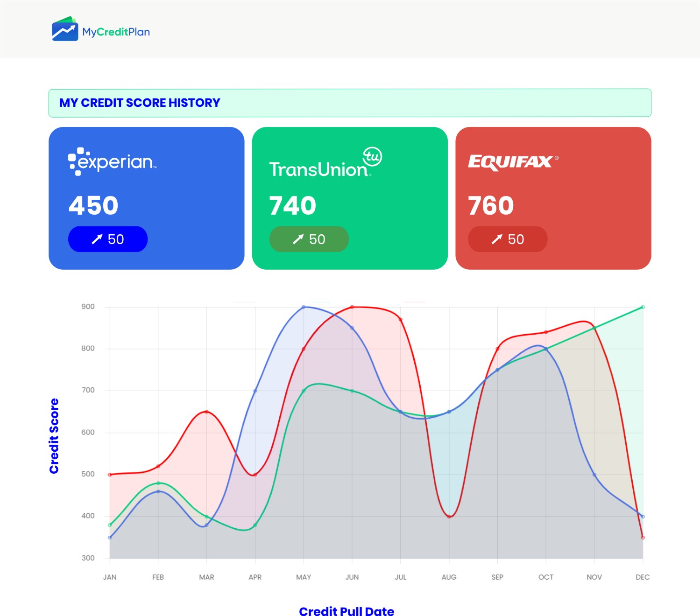Click the blue Experian peak point at MAY

coord(304,307)
